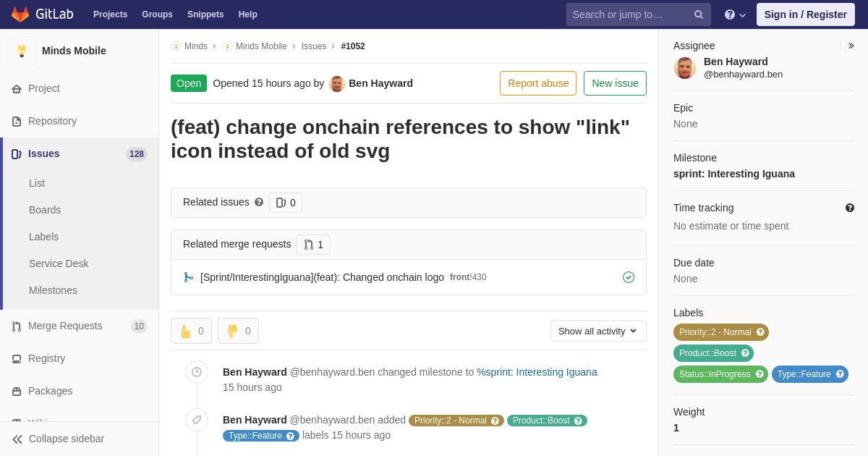This screenshot has width=868, height=456.
Task: Expand the Help menu dropdown in navbar
Action: [735, 14]
